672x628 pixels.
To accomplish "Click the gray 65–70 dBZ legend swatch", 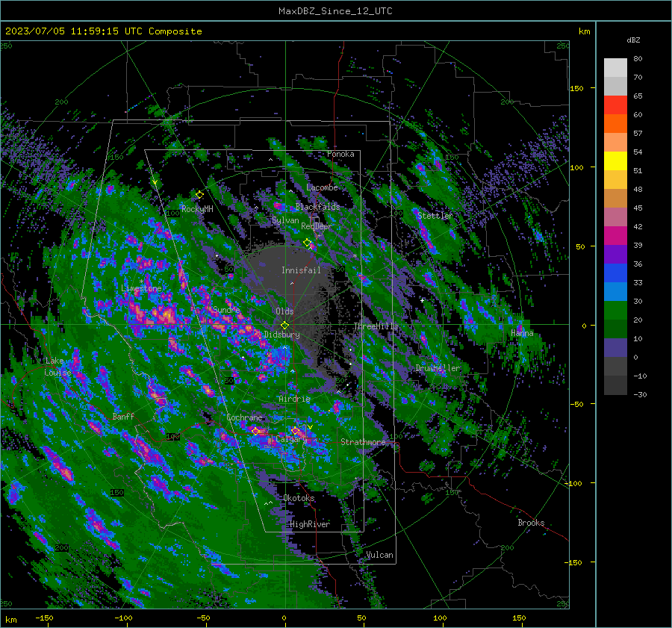I will [615, 86].
